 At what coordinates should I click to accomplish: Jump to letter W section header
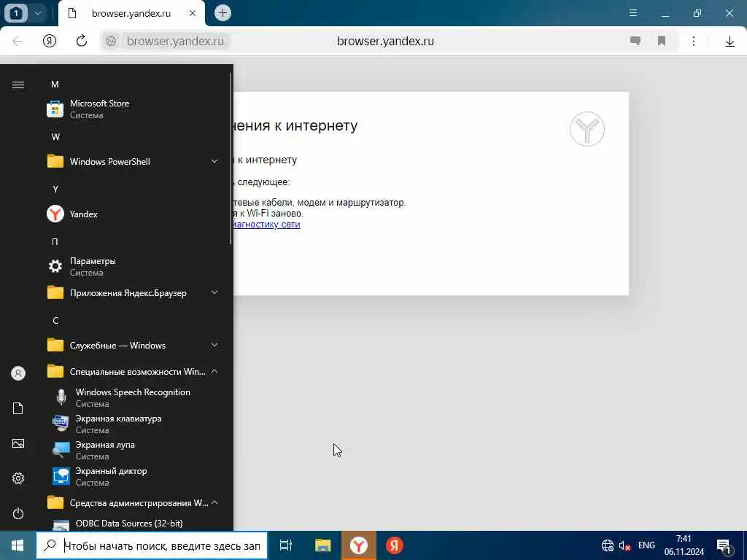pos(55,136)
